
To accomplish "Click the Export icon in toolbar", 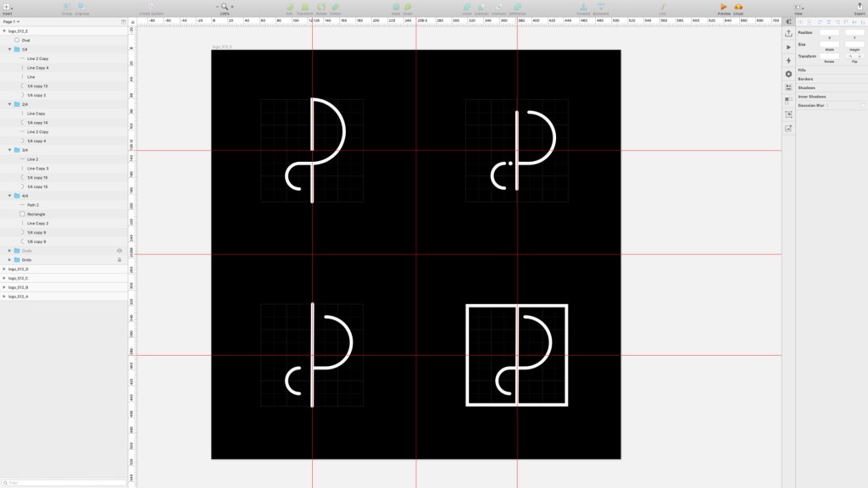I will [860, 7].
